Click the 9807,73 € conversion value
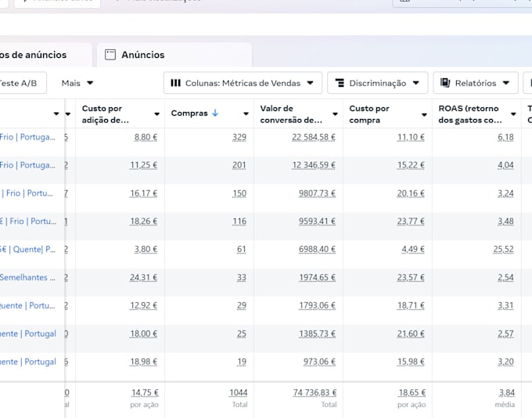 (x=317, y=193)
